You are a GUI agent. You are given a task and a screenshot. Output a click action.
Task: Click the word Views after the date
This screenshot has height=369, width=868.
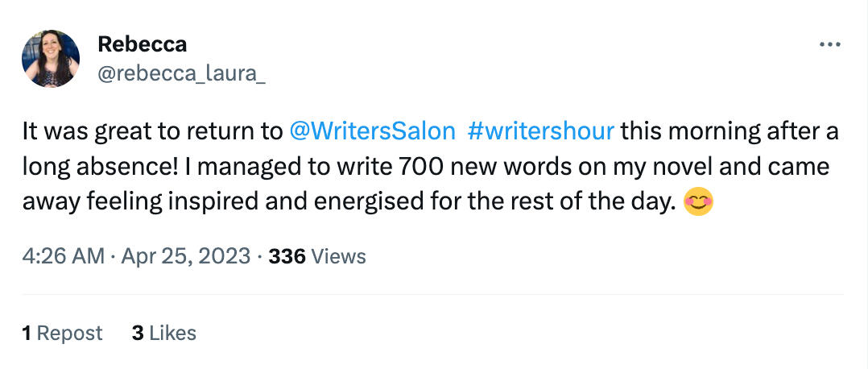coord(338,257)
